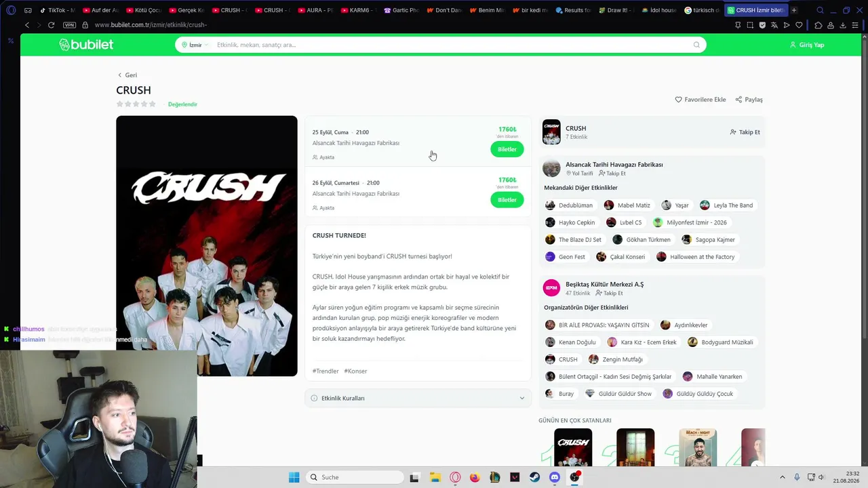Reload the page with the refresh icon

[51, 25]
